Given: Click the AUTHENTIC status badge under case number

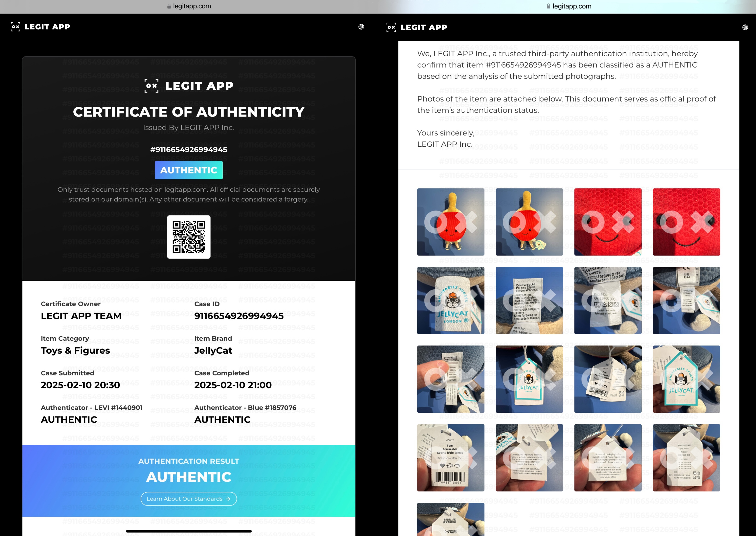Looking at the screenshot, I should tap(189, 170).
